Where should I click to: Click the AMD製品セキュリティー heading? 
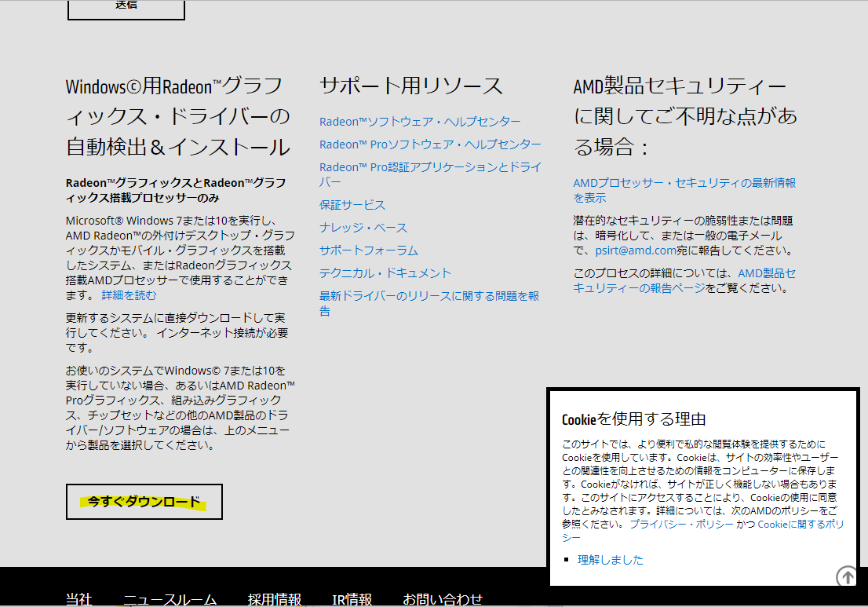click(x=685, y=116)
